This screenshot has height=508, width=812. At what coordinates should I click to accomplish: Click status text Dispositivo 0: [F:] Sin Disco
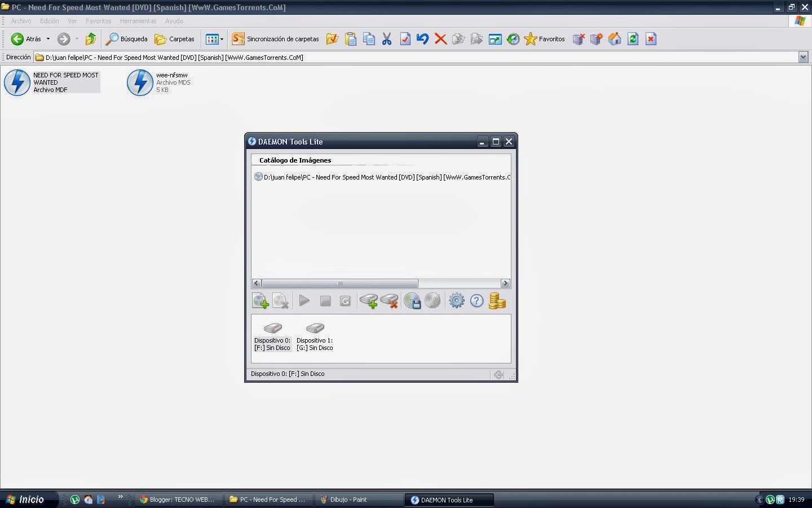(288, 374)
